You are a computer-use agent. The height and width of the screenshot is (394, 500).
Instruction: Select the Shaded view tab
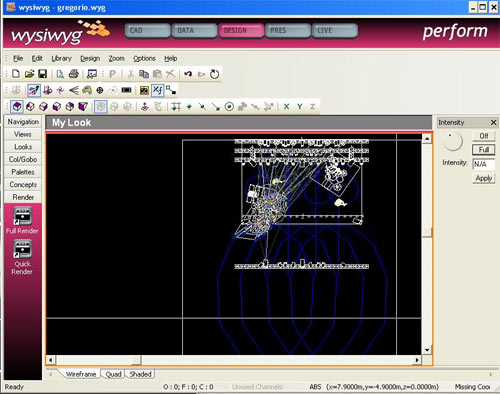[140, 374]
